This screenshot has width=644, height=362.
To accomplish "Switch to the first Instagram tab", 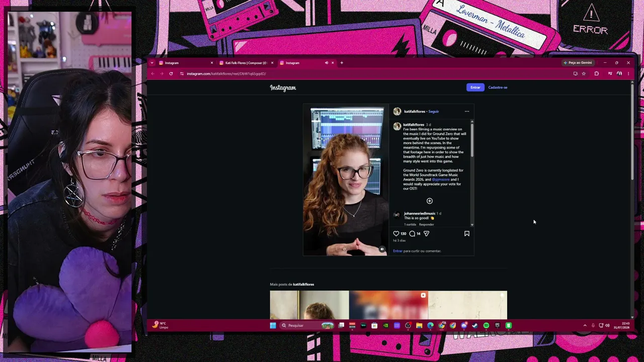I will [186, 63].
